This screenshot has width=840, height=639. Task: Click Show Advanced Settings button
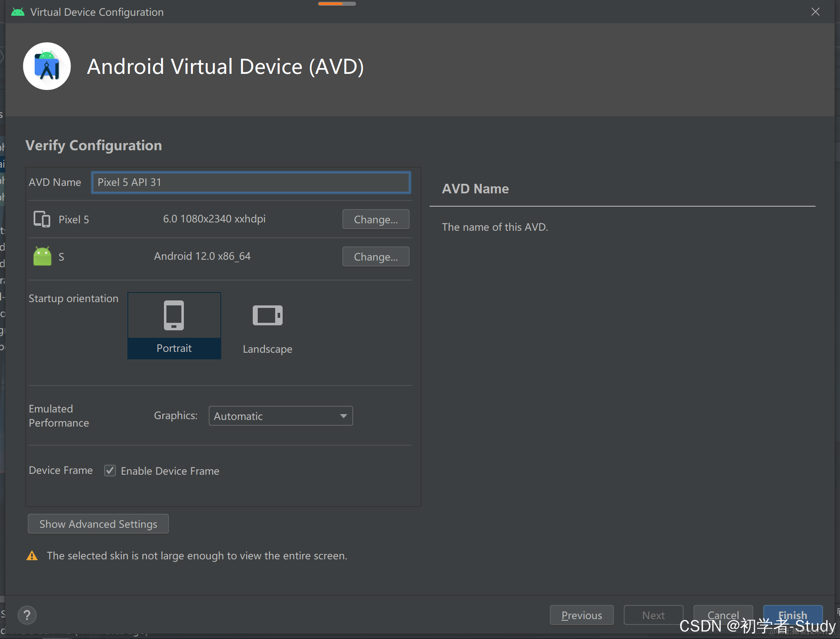pyautogui.click(x=98, y=524)
